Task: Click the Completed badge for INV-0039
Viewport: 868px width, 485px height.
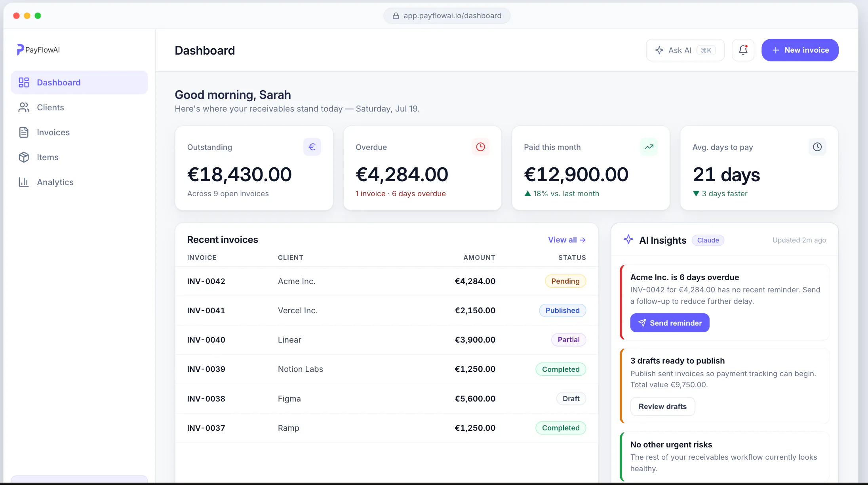Action: [561, 369]
